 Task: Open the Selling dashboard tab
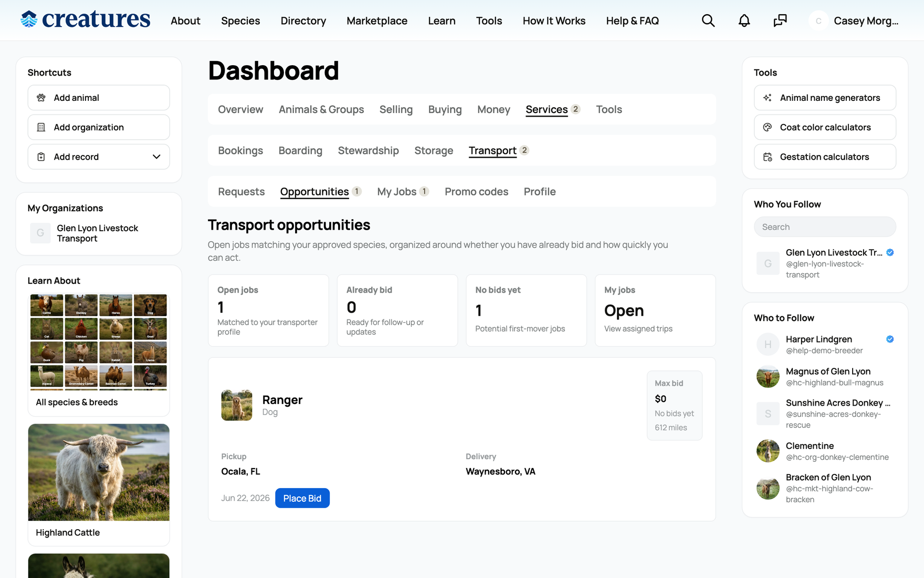(396, 109)
